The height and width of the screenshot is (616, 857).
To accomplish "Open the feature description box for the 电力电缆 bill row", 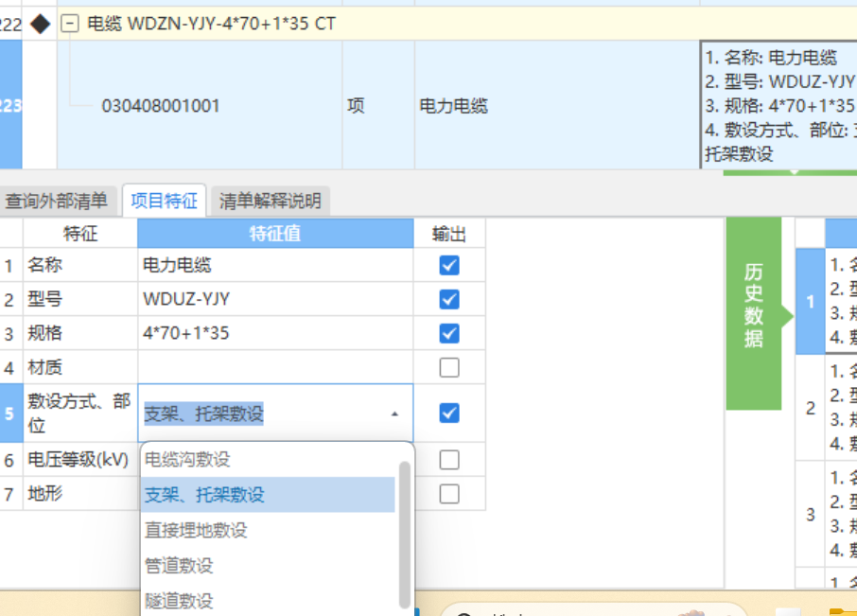I will pyautogui.click(x=778, y=105).
